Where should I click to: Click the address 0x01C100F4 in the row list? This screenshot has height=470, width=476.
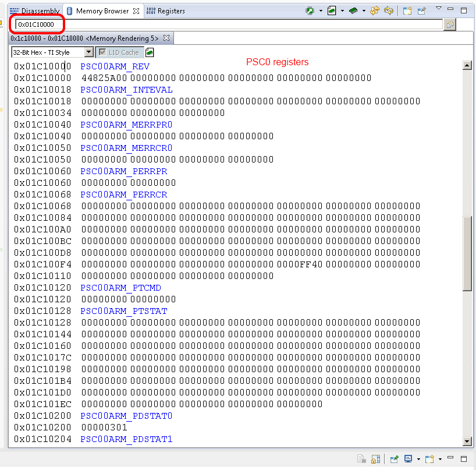click(x=42, y=264)
